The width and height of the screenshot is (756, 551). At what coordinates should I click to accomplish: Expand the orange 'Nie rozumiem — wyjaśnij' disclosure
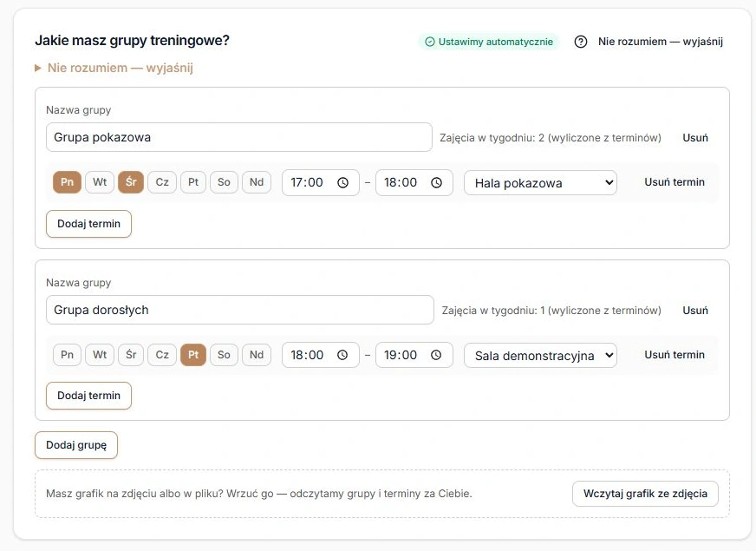(114, 68)
